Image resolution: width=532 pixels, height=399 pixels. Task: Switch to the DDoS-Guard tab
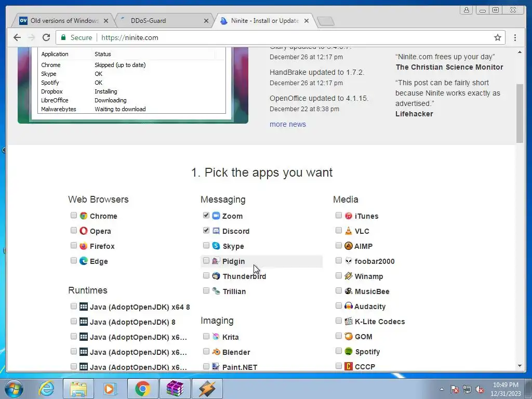tap(164, 21)
